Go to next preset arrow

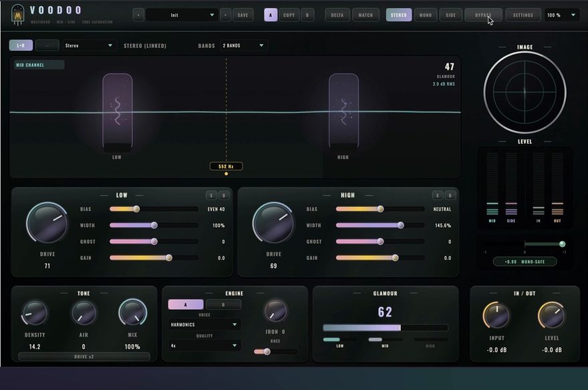tap(225, 15)
